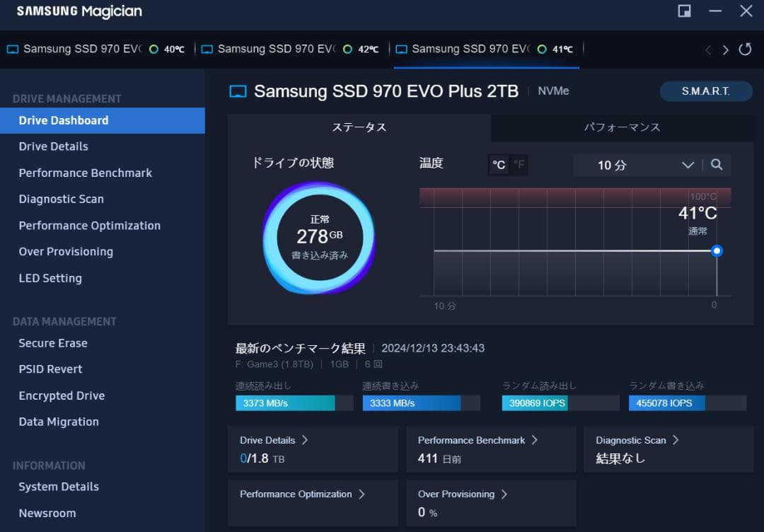Screen dimensions: 764x532
Task: Click the pop-out window icon in title bar
Action: point(683,11)
